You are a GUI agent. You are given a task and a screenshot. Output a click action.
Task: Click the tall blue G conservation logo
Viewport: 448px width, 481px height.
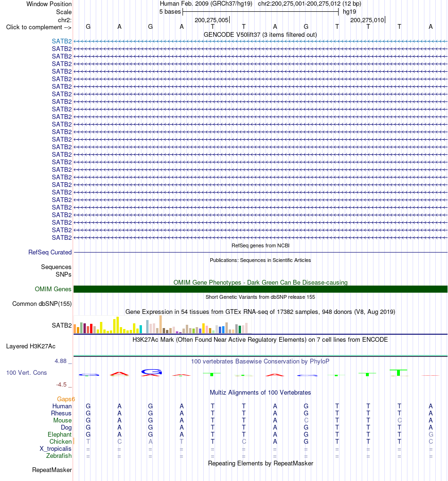pos(151,372)
